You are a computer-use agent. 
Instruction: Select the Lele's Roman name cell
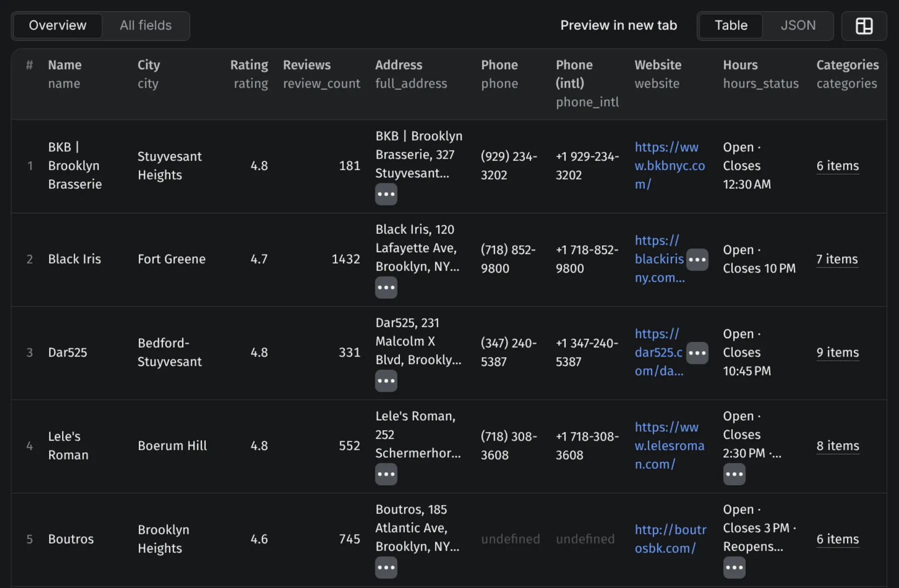[x=68, y=446]
